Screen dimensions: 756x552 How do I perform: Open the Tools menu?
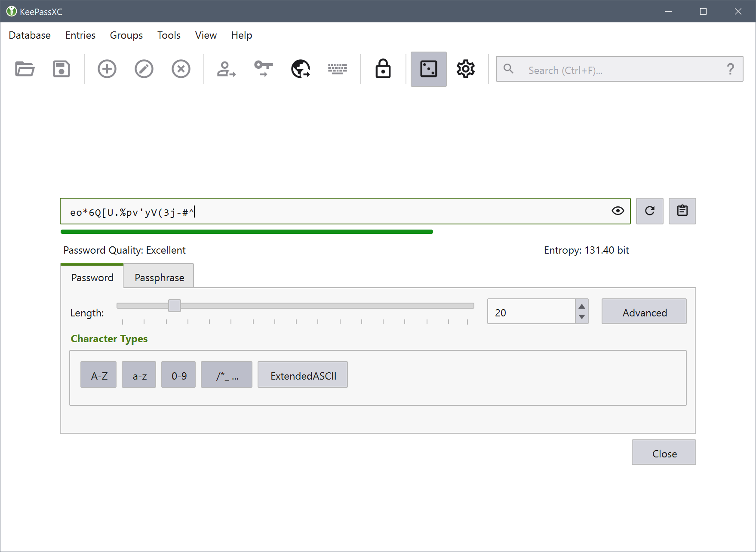(169, 35)
